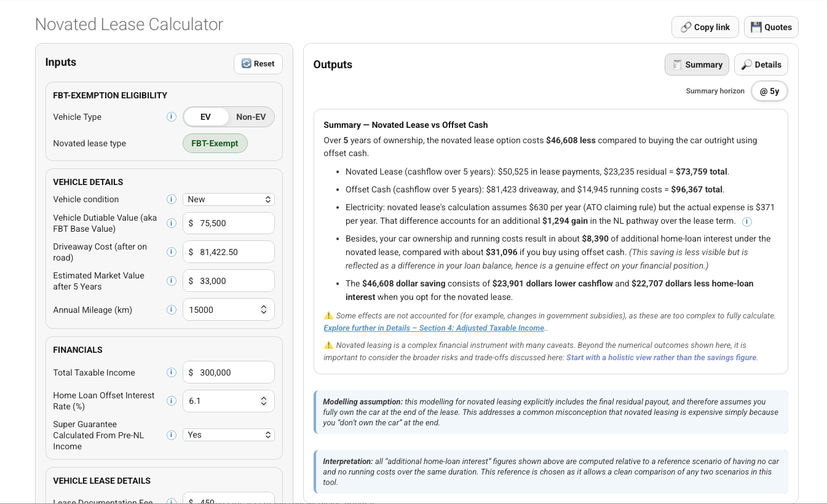The image size is (827, 504).
Task: Open 'Explore further in Details – Section 4' link
Action: (x=434, y=328)
